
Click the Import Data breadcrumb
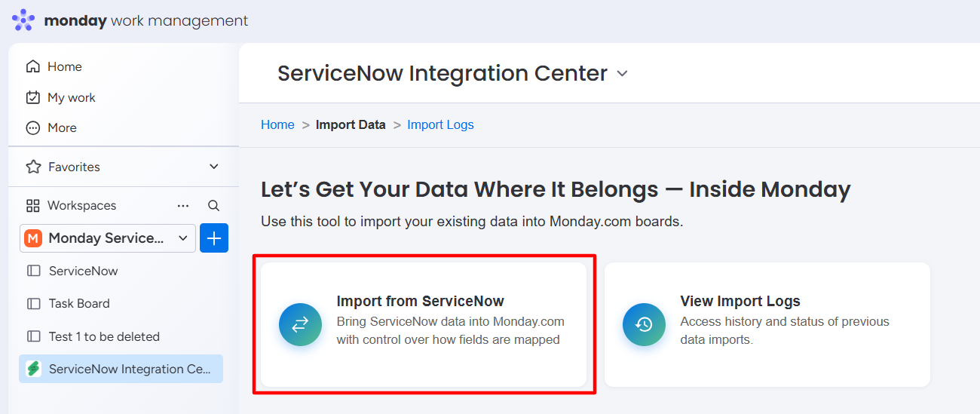tap(351, 124)
